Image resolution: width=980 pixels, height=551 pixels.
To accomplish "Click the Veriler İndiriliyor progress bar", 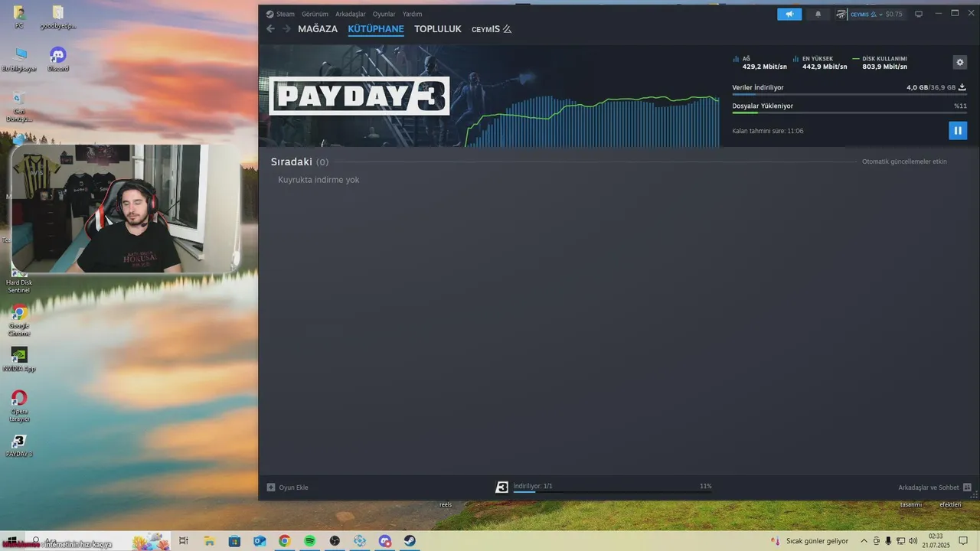I will (849, 95).
